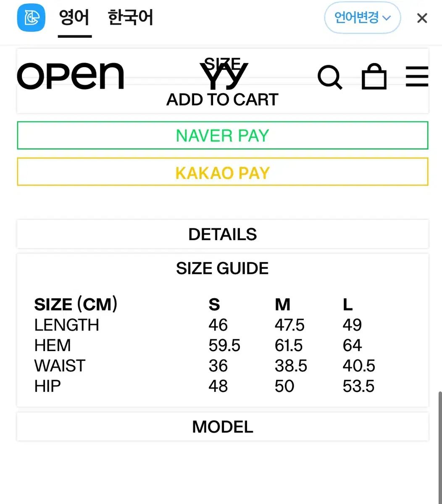Click the OPEN logo text
The height and width of the screenshot is (504, 442).
pos(71,76)
